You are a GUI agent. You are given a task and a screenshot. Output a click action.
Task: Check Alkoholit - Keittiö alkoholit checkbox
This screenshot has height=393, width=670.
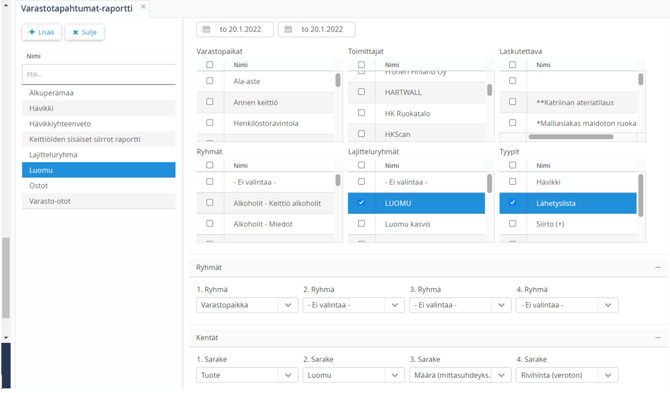210,202
